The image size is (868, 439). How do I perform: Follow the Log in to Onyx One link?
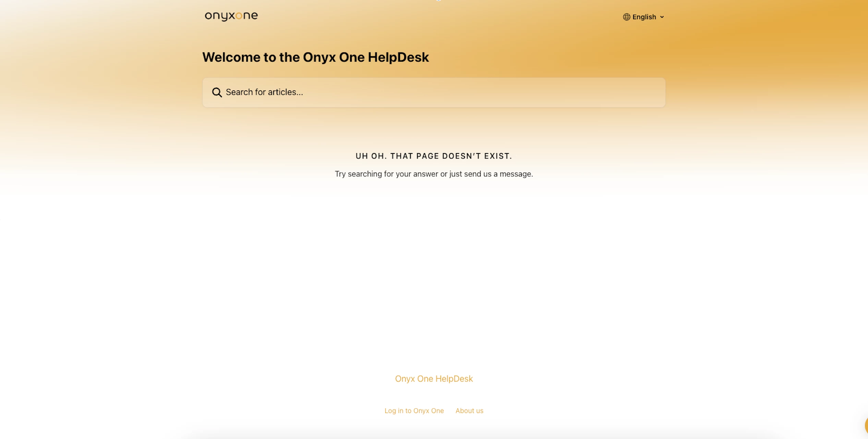(x=414, y=411)
